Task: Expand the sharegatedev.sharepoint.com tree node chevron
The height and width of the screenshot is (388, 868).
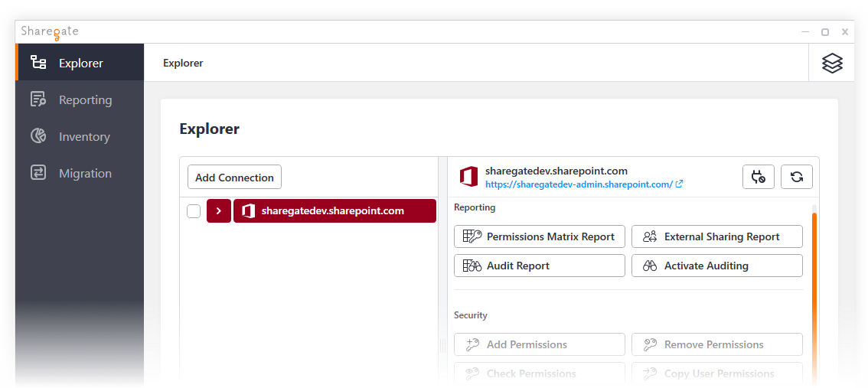Action: click(219, 211)
